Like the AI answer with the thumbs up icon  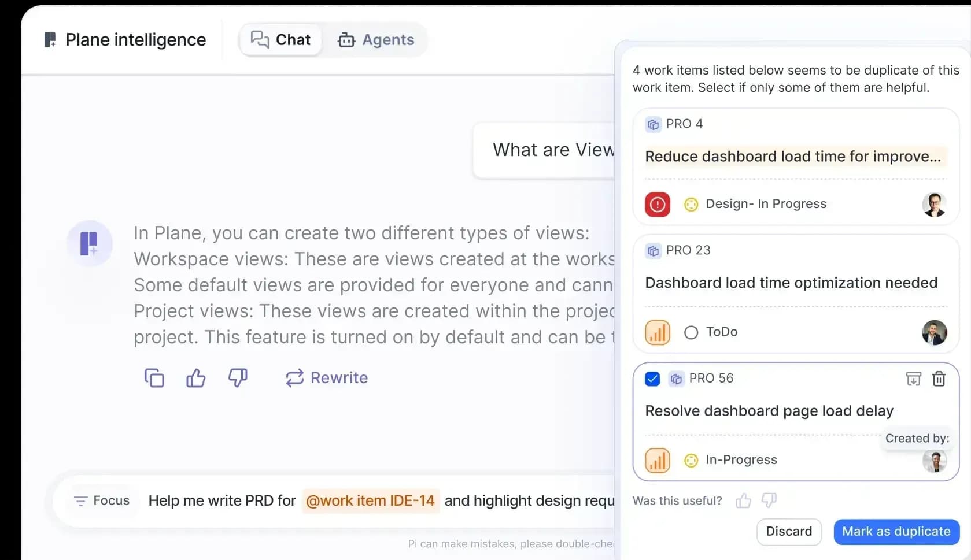pos(195,377)
